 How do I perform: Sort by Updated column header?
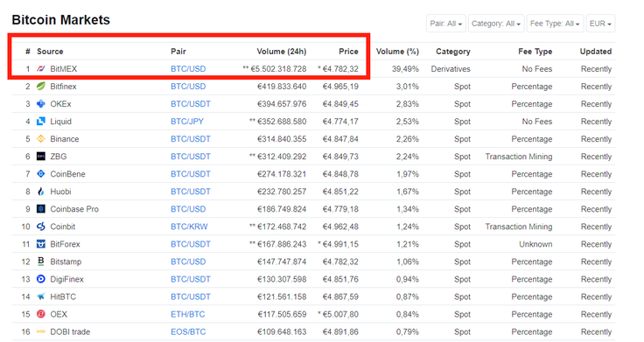[596, 52]
